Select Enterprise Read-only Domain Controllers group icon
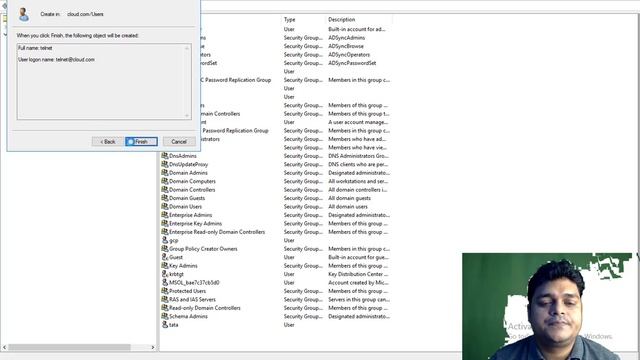The width and height of the screenshot is (640, 360). tap(165, 231)
